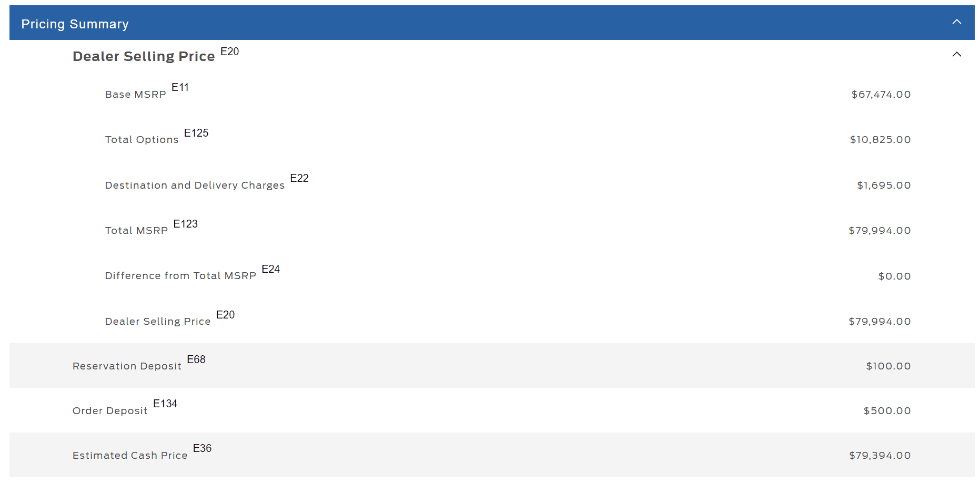Select the Order Deposit label

coord(110,411)
